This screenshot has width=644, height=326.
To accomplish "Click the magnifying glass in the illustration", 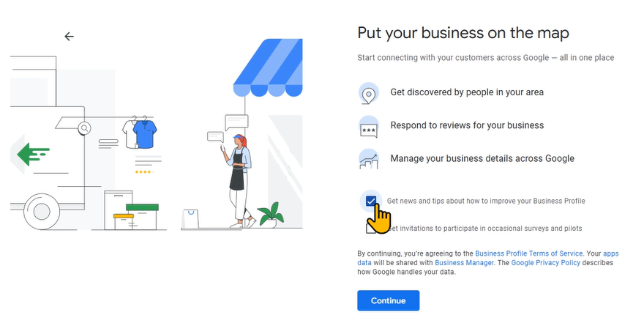I will click(84, 128).
